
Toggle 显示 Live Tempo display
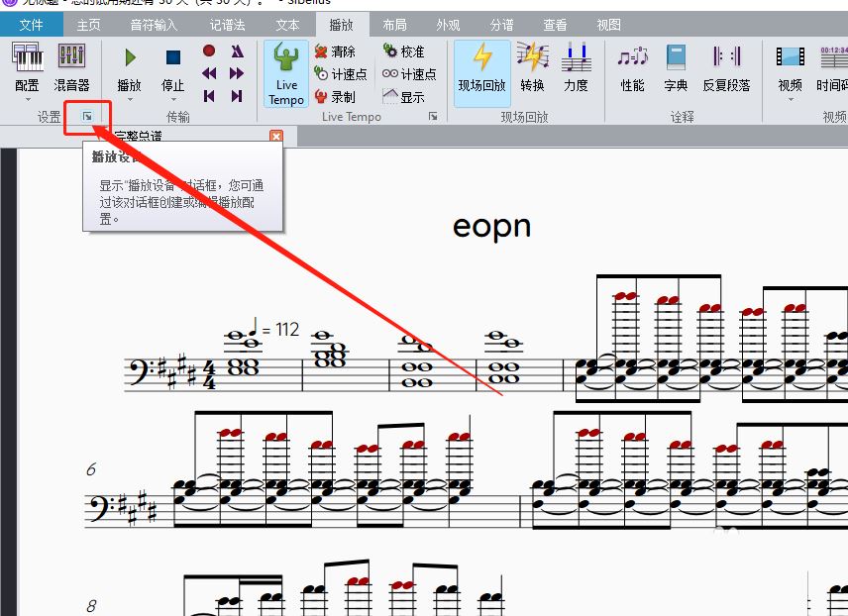click(x=403, y=97)
